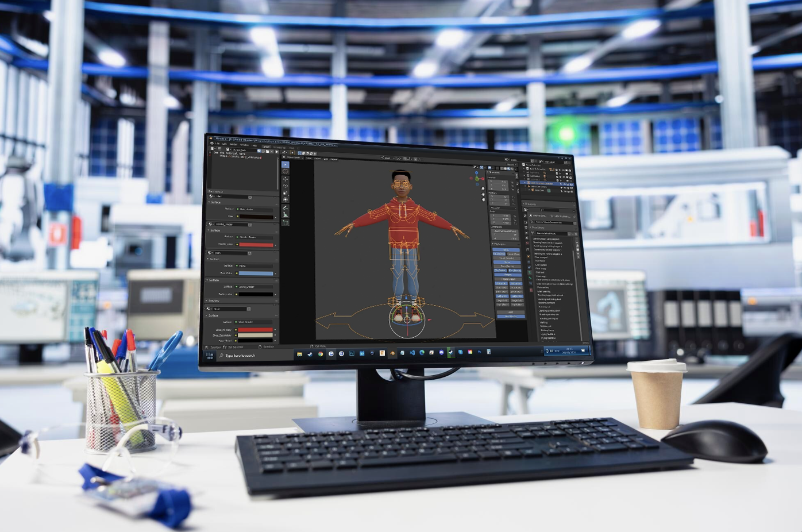The height and width of the screenshot is (532, 802).
Task: Activate the Move tool
Action: tap(285, 179)
